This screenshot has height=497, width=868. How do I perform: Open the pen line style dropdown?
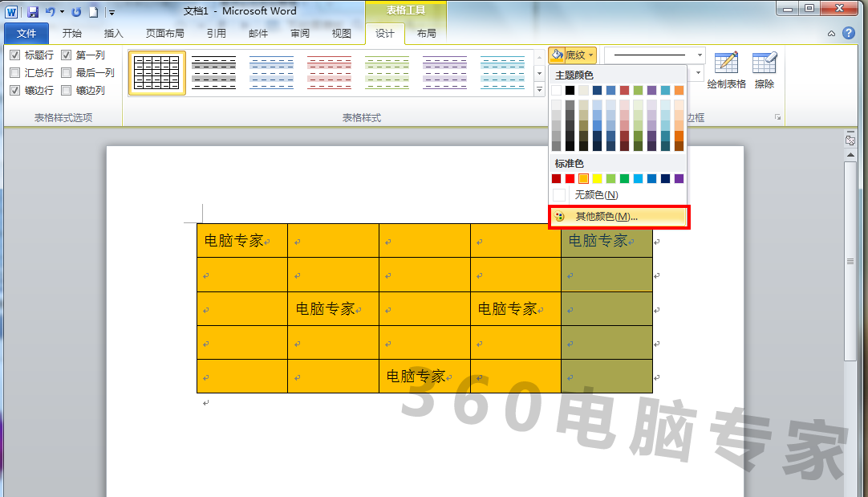[x=699, y=55]
